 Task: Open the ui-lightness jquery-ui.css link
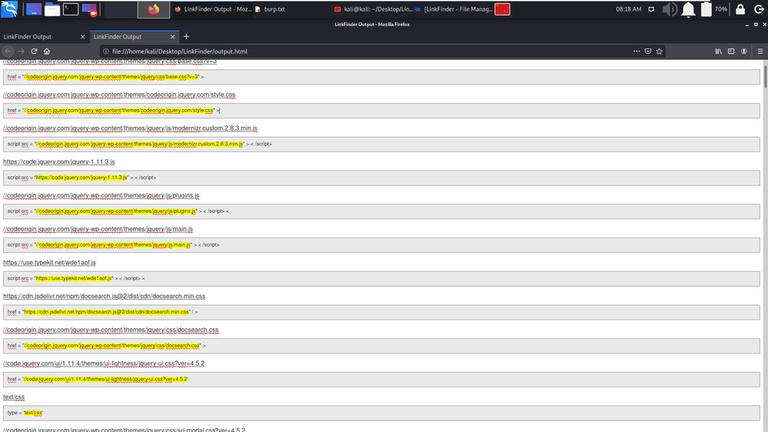coord(104,363)
